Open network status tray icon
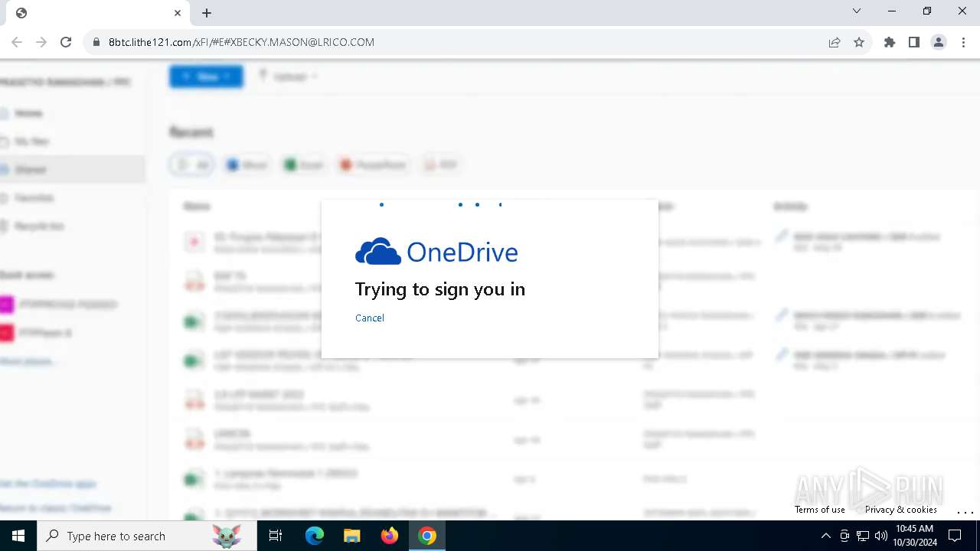Screen dimensions: 980x551 (863, 536)
